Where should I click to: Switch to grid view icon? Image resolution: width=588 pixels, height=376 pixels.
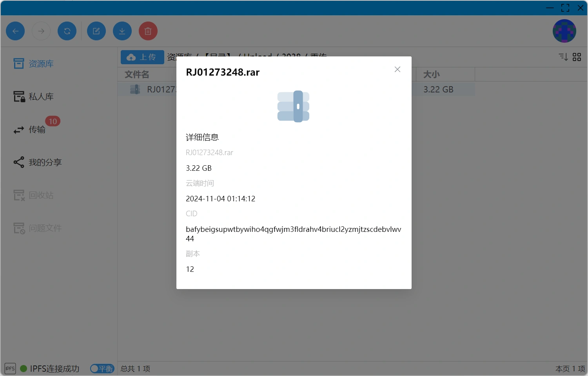pos(577,57)
